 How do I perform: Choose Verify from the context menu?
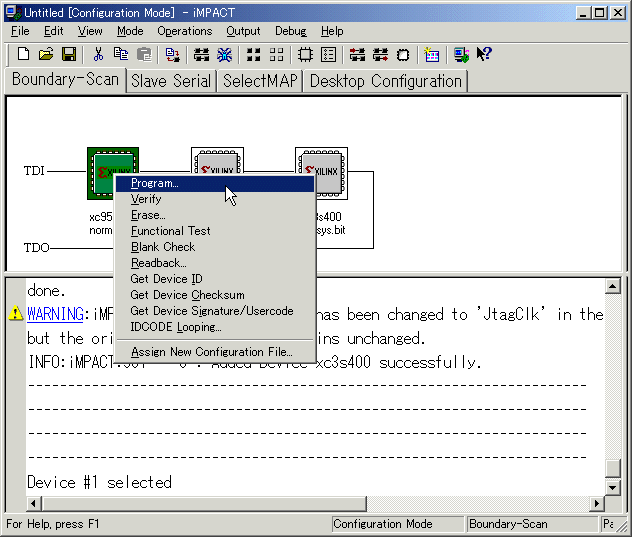click(x=215, y=199)
